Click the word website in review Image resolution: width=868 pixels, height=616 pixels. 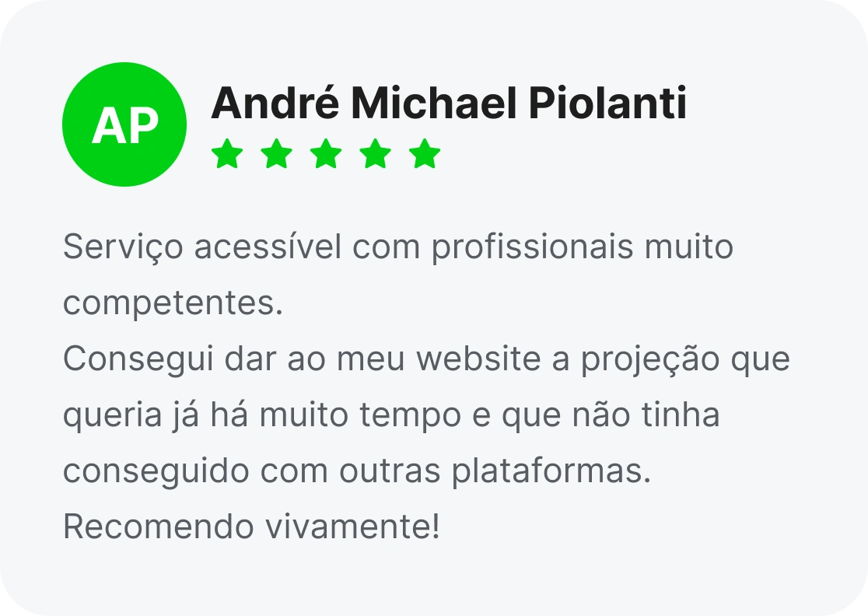coord(478,358)
